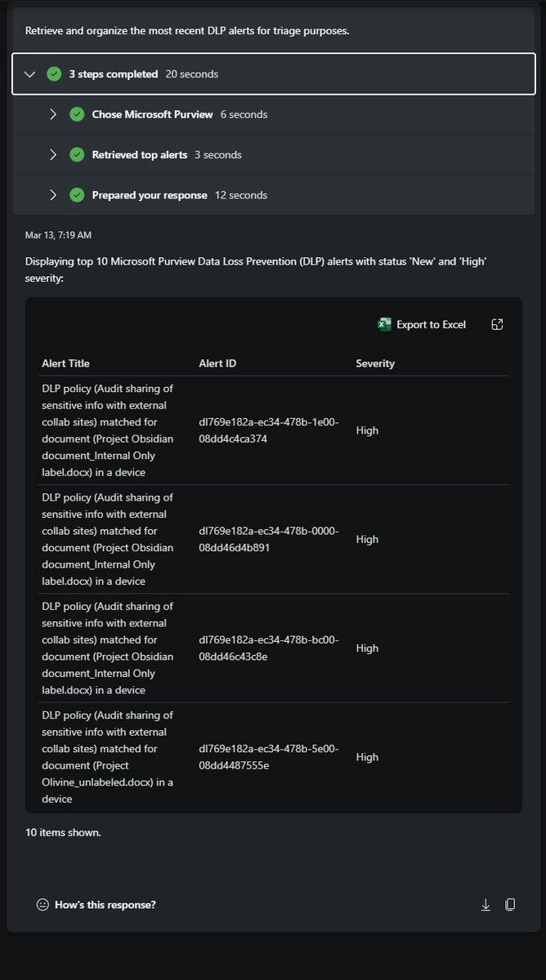
Task: Click the Excel icon beside Export to Excel
Action: click(x=384, y=324)
